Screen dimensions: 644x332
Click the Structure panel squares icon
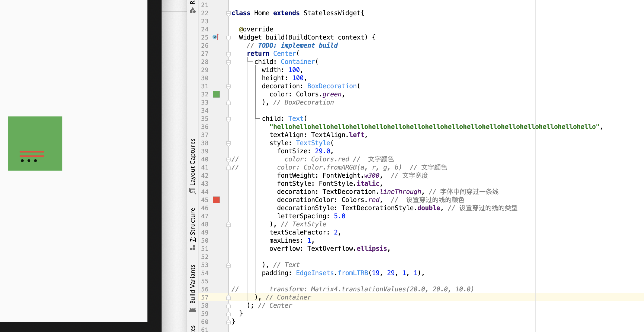coord(192,248)
